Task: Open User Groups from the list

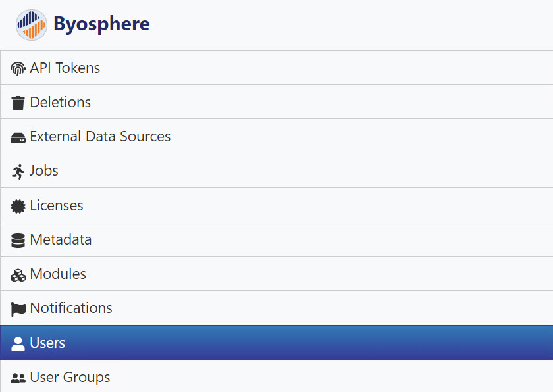Action: (x=276, y=376)
